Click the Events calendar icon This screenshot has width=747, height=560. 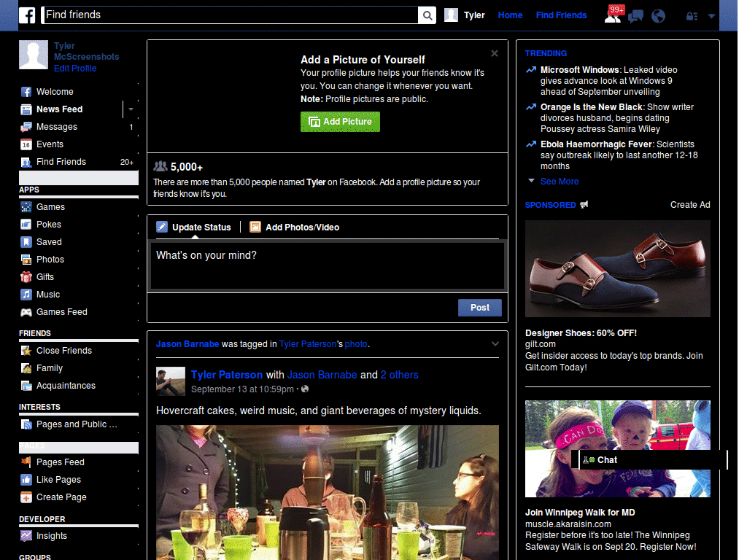26,144
